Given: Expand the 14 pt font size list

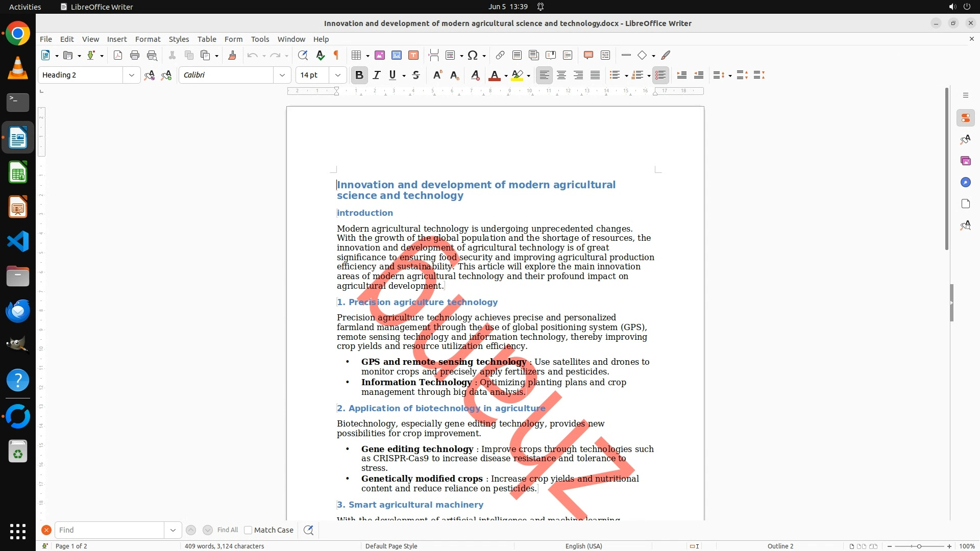Looking at the screenshot, I should point(337,75).
